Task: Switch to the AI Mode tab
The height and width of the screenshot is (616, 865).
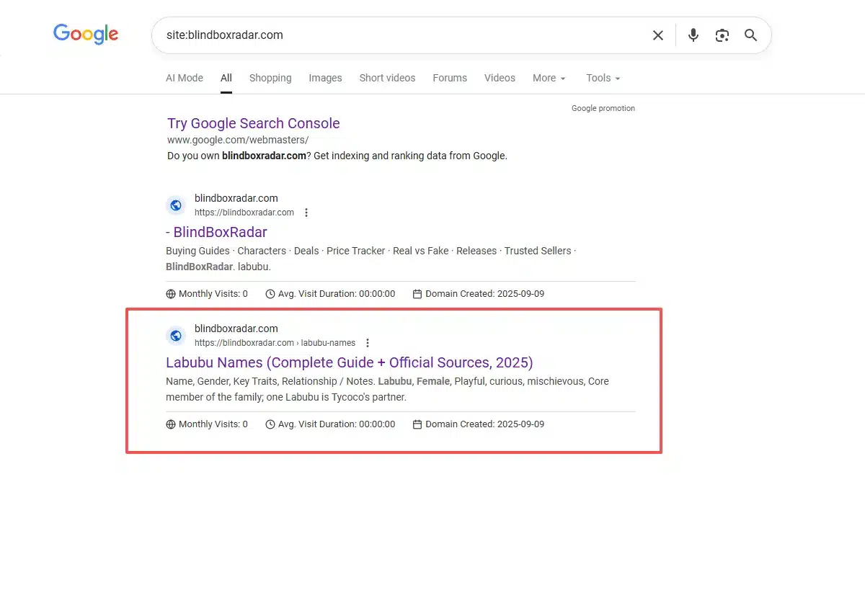Action: tap(185, 78)
